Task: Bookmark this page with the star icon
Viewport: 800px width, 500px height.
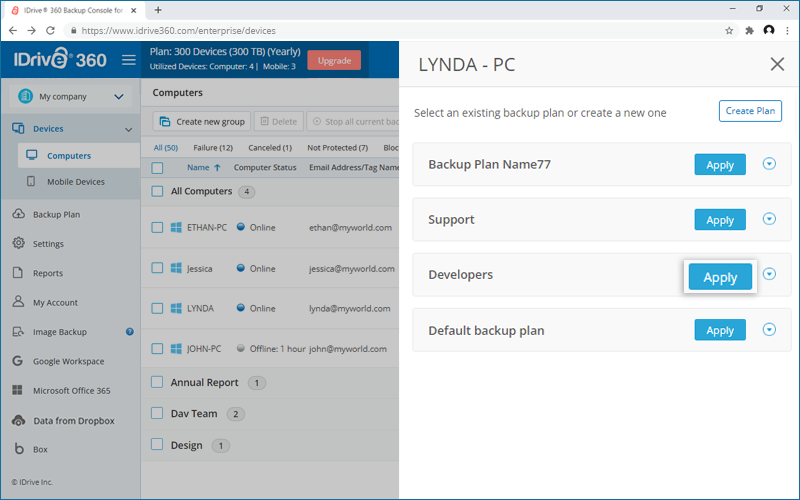Action: click(729, 31)
